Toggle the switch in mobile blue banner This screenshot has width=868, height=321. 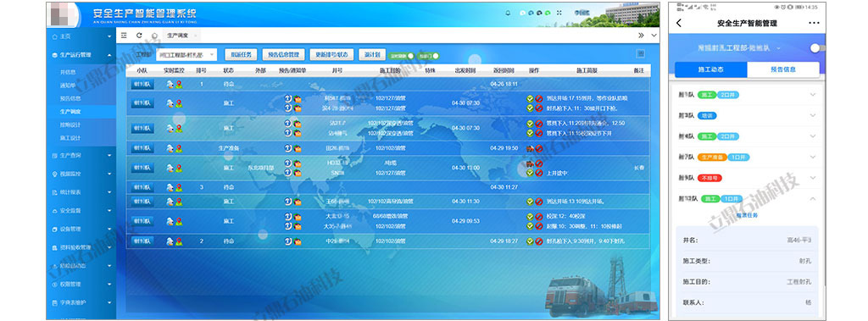817,48
